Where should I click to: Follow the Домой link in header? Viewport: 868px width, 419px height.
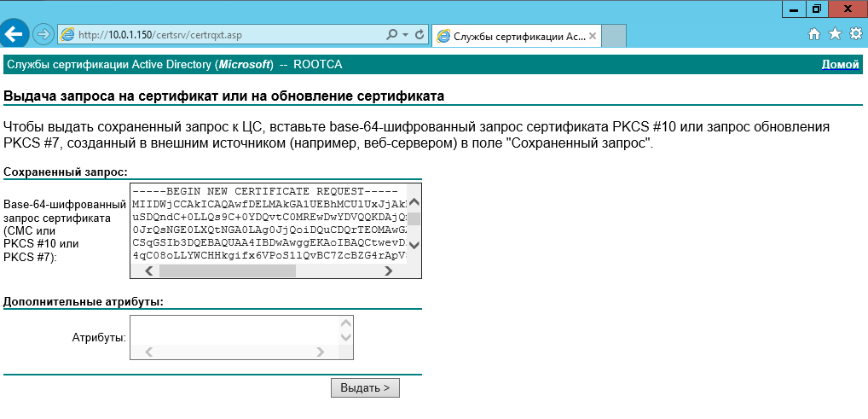coord(840,65)
